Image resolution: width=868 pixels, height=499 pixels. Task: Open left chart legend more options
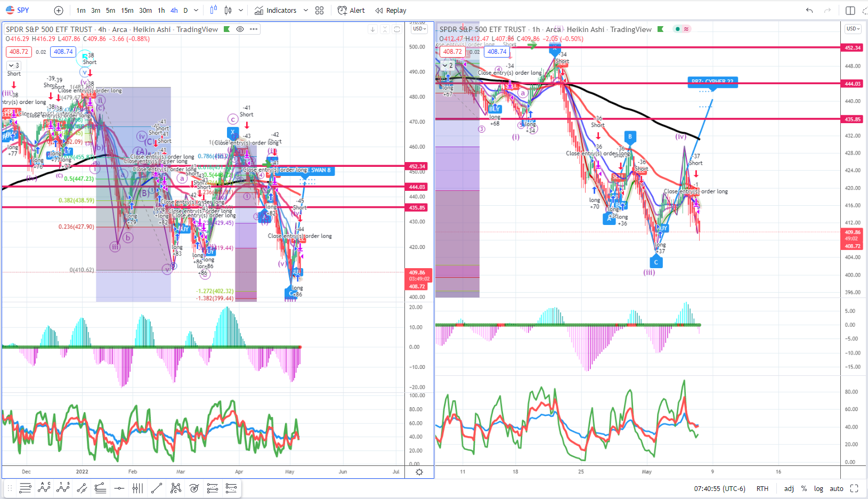click(254, 29)
